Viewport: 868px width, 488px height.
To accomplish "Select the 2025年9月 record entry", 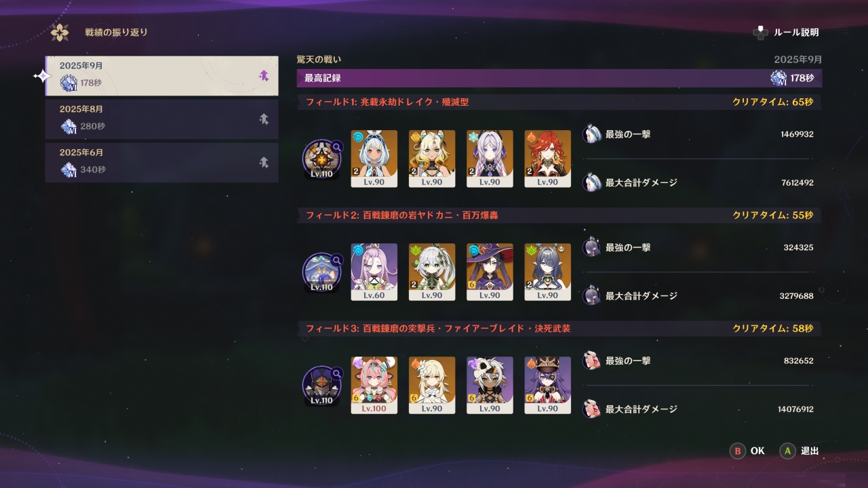I will 161,75.
